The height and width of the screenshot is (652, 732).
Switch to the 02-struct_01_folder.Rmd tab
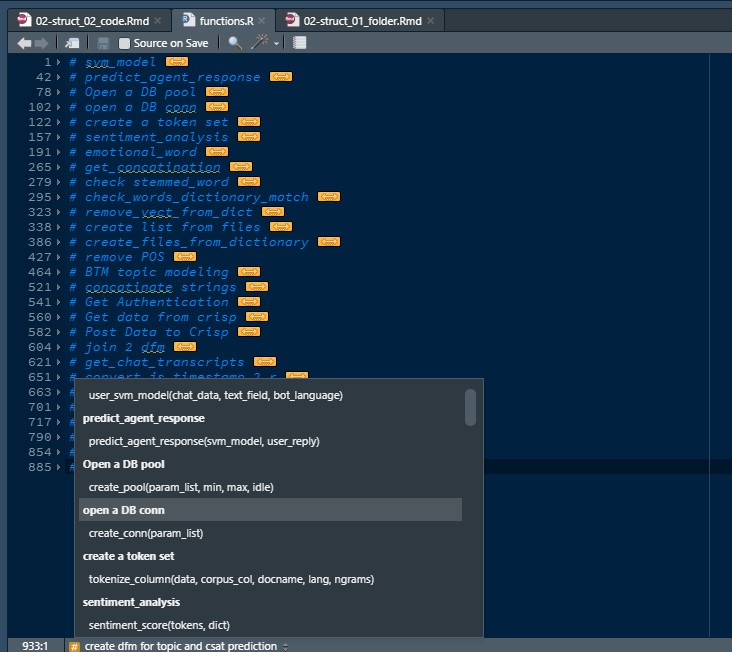(x=362, y=21)
